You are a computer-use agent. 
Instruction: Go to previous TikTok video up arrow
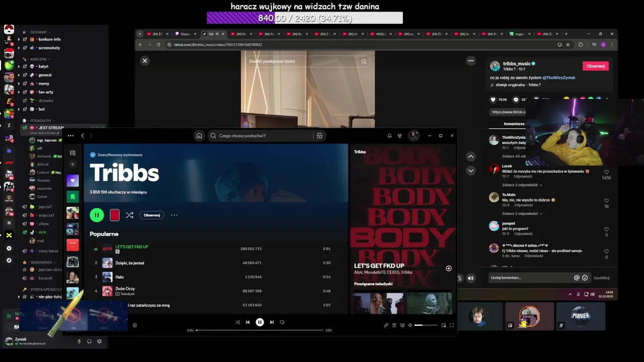[471, 156]
